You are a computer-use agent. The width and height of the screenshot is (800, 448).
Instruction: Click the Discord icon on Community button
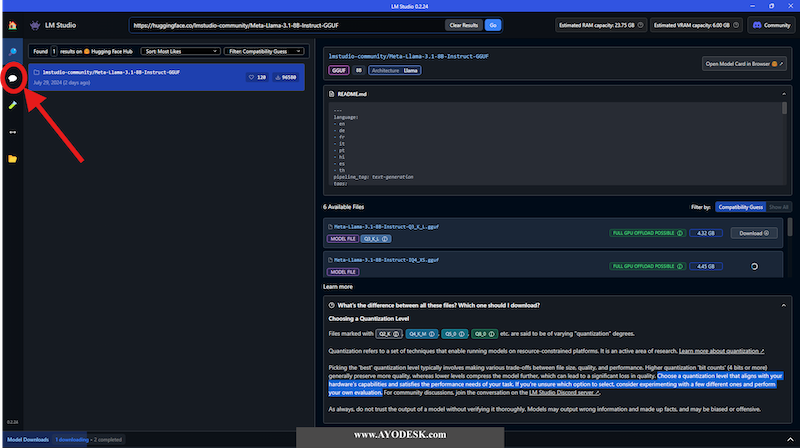(757, 25)
